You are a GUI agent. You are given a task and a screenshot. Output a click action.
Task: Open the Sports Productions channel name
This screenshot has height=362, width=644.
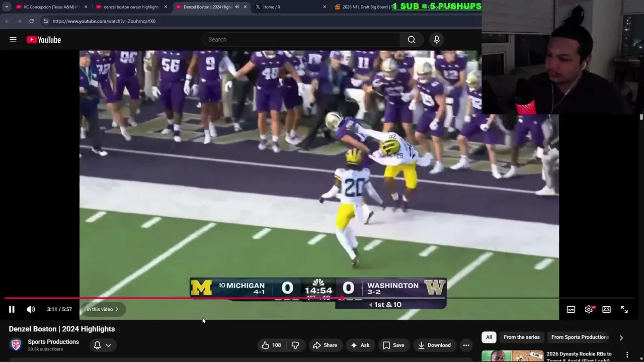pos(53,342)
